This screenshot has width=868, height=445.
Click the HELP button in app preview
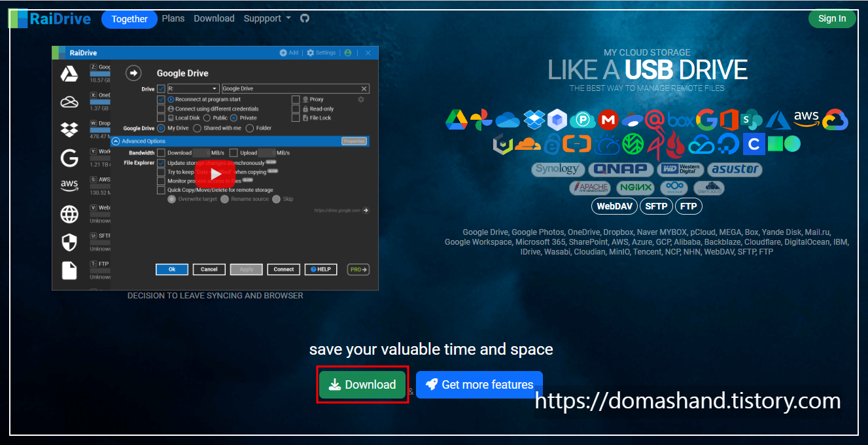click(321, 269)
